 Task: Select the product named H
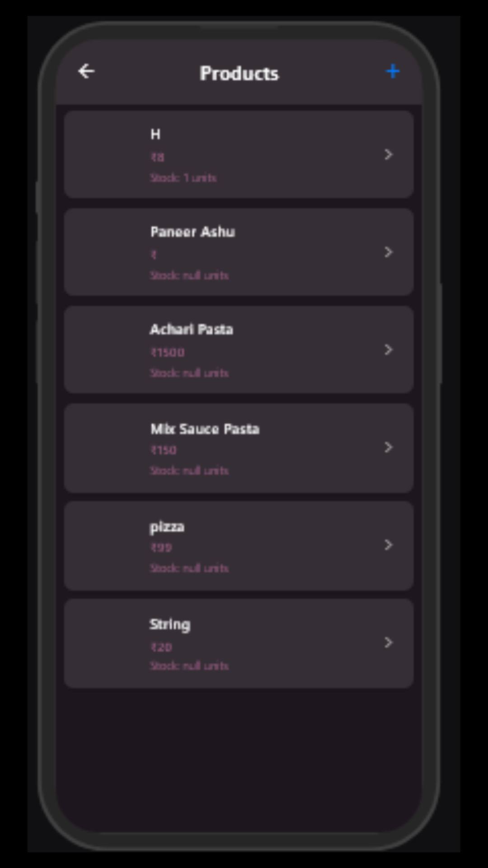click(x=155, y=134)
